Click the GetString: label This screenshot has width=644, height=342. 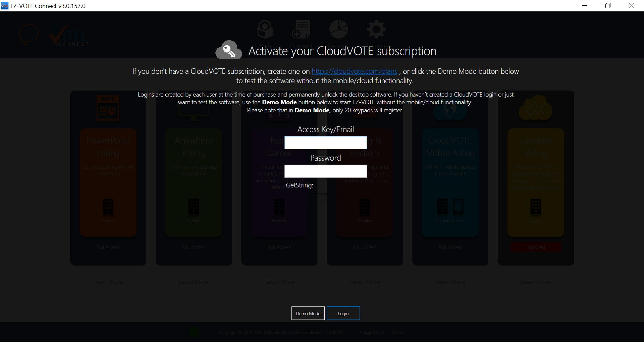click(x=300, y=185)
